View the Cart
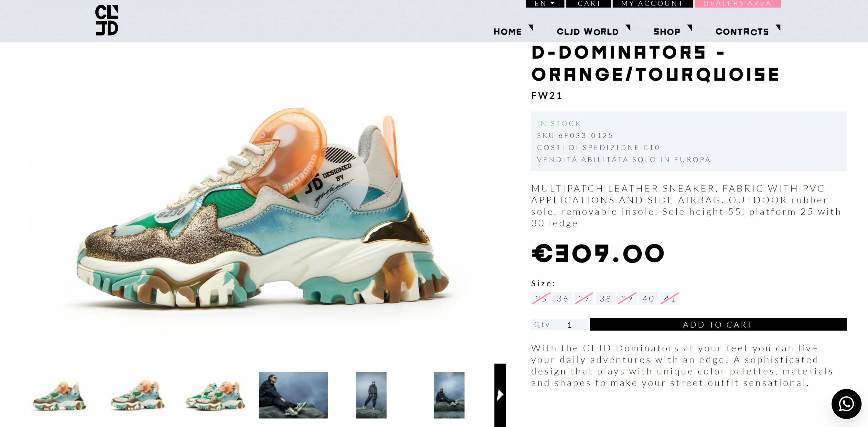This screenshot has height=427, width=868. click(589, 4)
